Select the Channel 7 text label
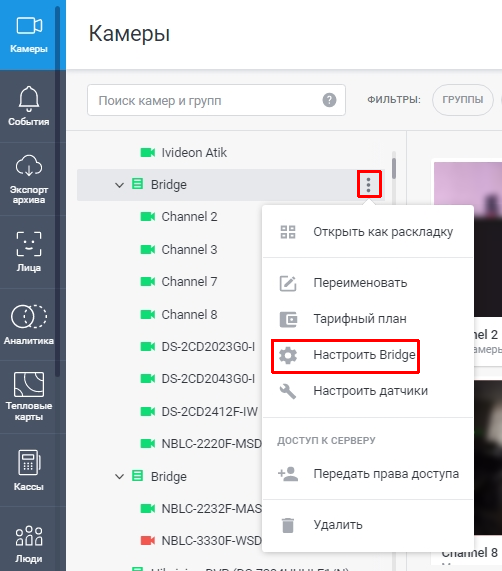Viewport: 502px width, 571px height. click(189, 281)
